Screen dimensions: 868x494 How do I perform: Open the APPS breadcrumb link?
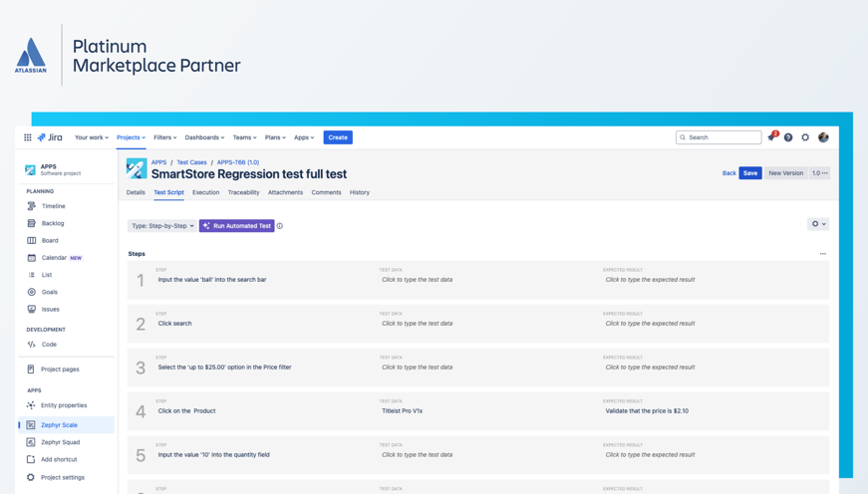[x=158, y=162]
